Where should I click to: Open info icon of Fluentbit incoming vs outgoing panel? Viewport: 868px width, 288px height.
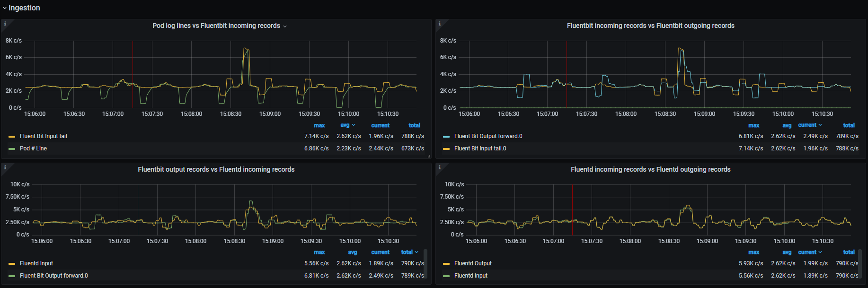(440, 24)
